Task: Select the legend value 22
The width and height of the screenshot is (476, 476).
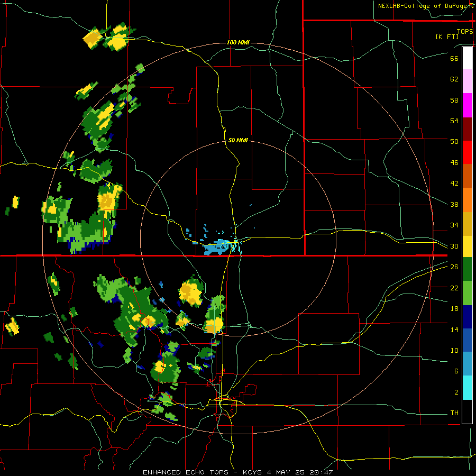Action: [454, 288]
